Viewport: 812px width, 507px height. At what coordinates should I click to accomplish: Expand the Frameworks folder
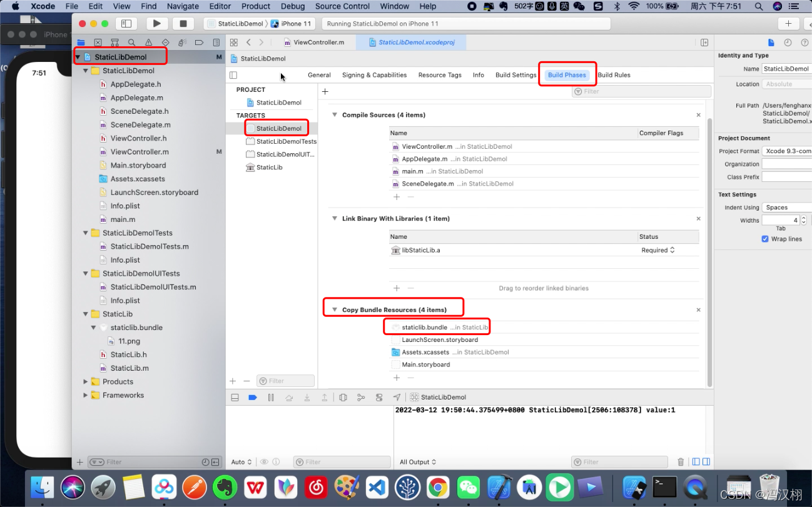tap(86, 395)
